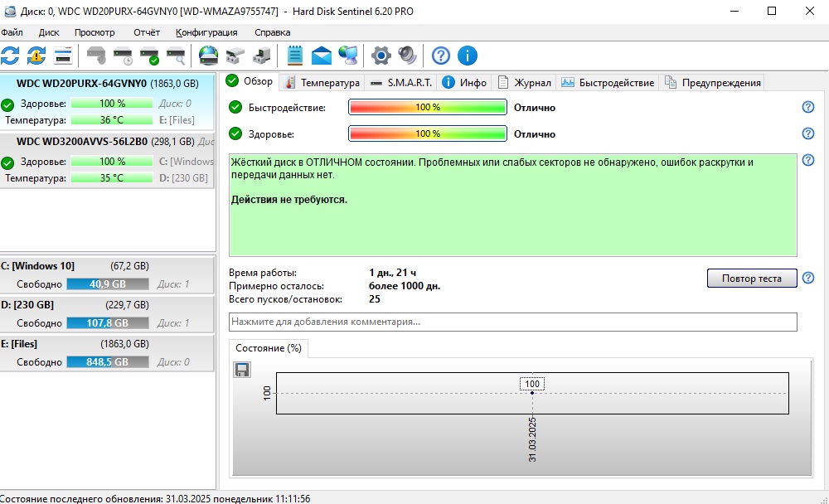Click the 40,9 GB free space bar
The height and width of the screenshot is (504, 829).
[x=108, y=284]
